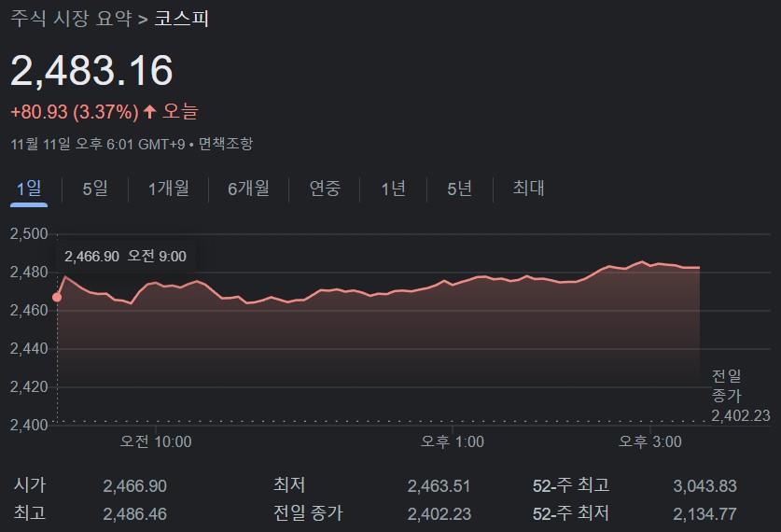Click the 2,402.23 value beside the chart

click(741, 416)
